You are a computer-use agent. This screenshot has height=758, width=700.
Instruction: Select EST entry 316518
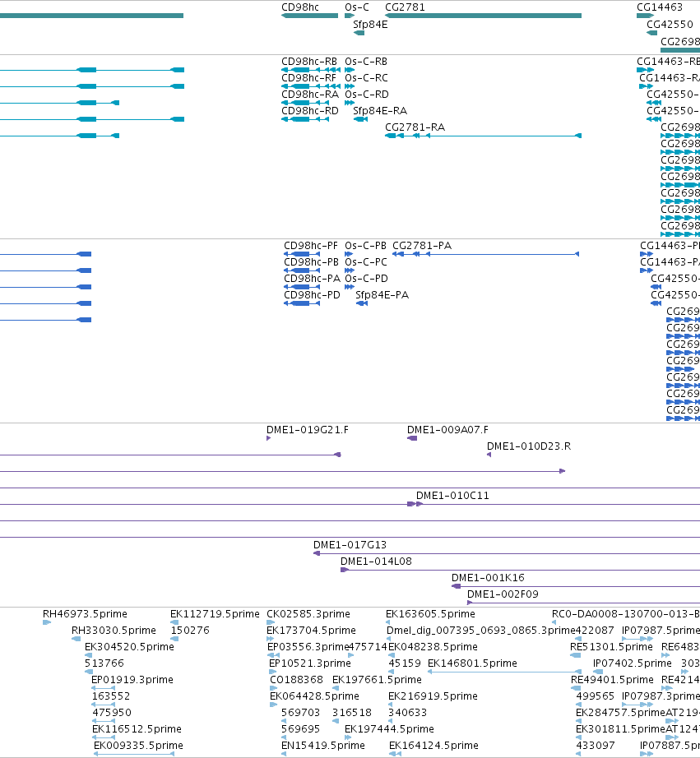(x=352, y=713)
